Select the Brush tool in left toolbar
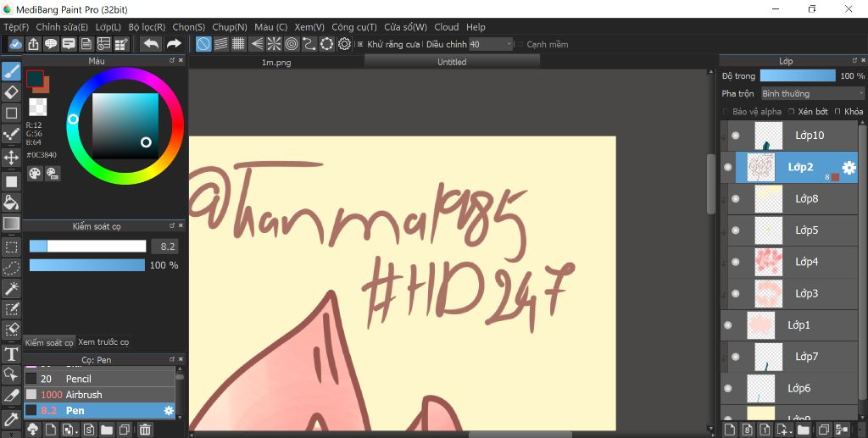The image size is (868, 438). tap(11, 72)
